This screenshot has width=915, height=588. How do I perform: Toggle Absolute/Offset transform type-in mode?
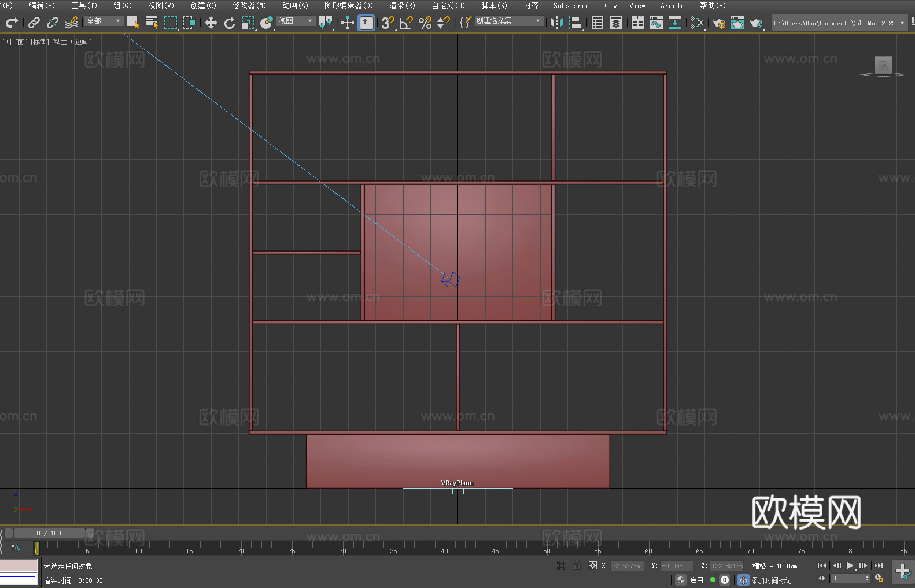tap(593, 565)
